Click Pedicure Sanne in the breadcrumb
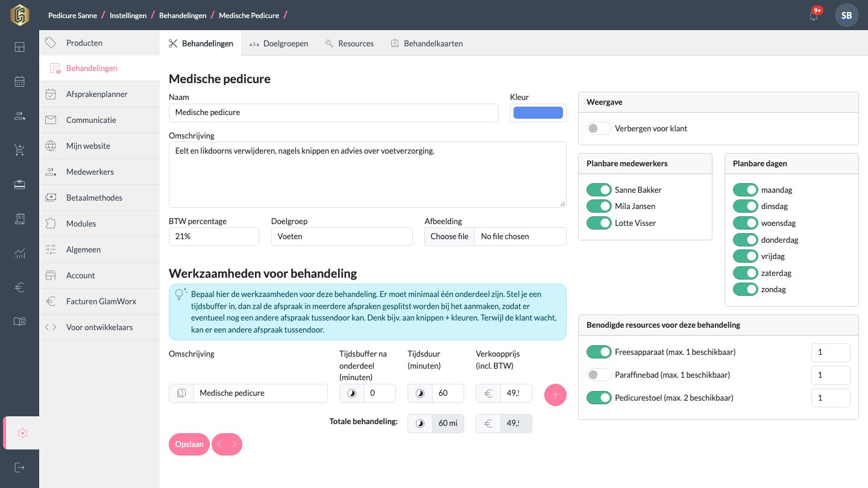 click(72, 15)
